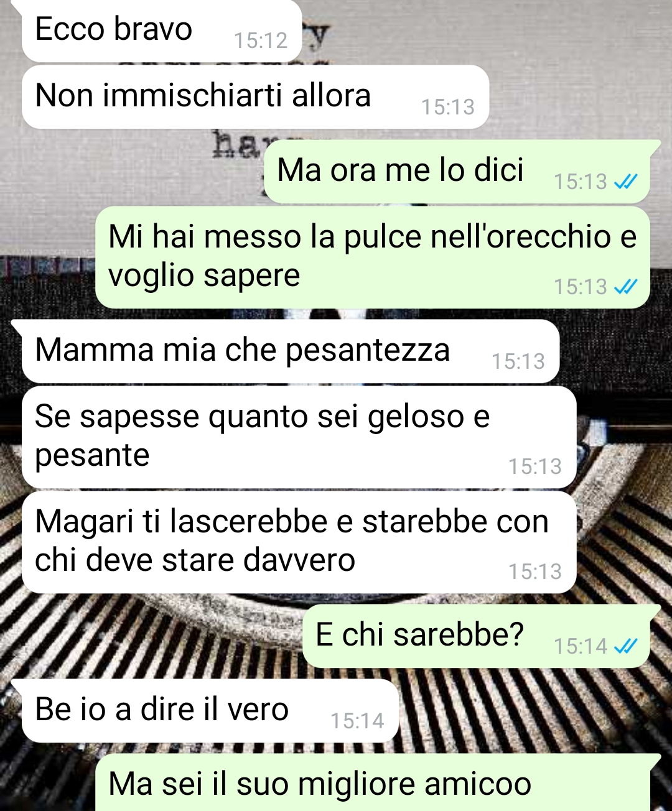Select the "E chi sarebbe?" message

pos(476,636)
